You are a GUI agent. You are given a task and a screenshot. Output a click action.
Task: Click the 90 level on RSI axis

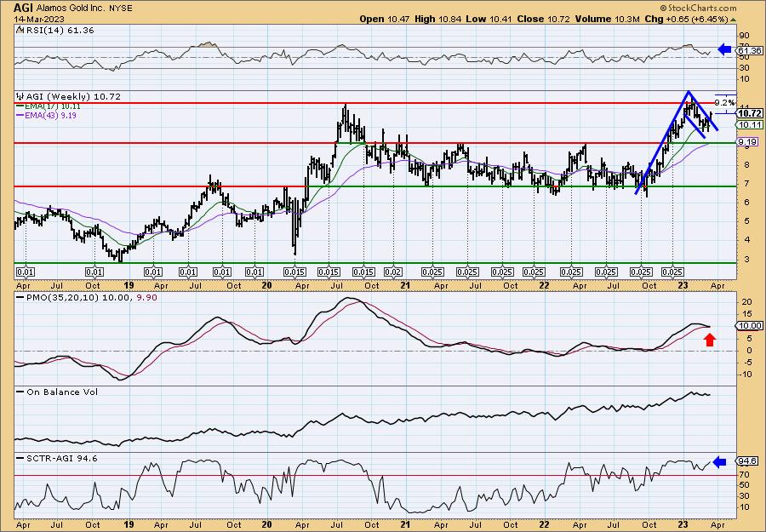[745, 36]
